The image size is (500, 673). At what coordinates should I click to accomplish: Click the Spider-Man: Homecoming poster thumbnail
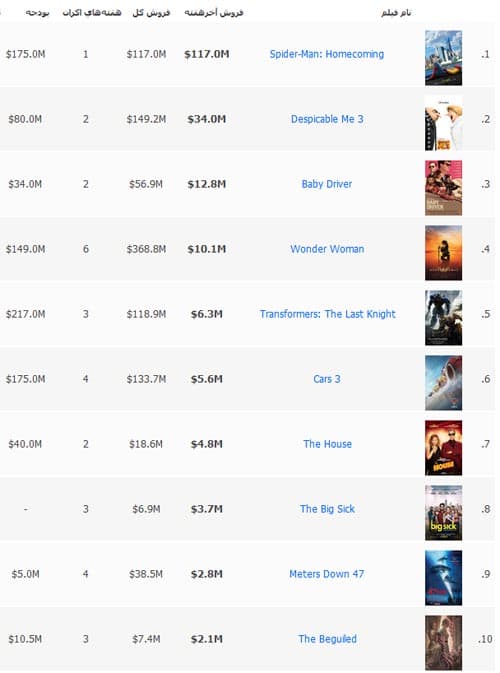click(x=443, y=58)
